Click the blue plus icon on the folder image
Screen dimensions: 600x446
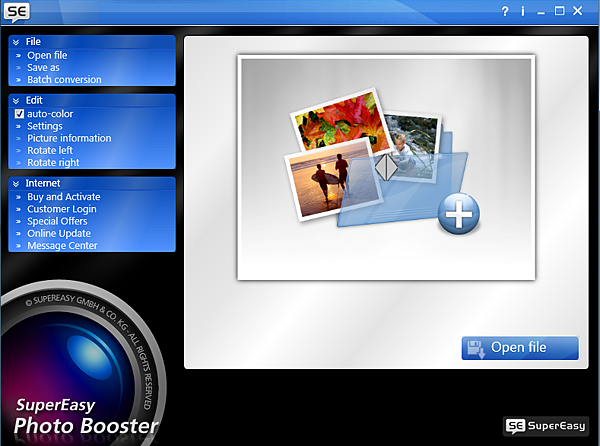(459, 214)
